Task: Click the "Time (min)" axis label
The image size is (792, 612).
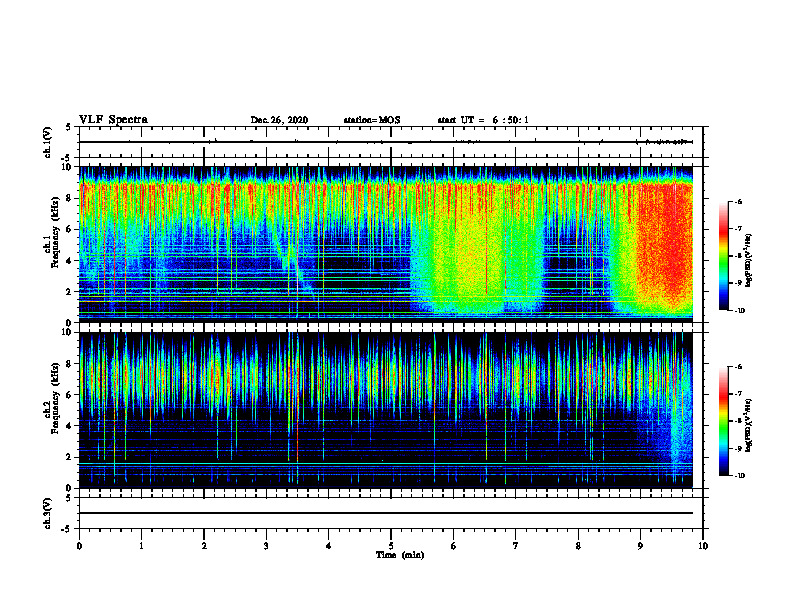Action: click(x=400, y=555)
